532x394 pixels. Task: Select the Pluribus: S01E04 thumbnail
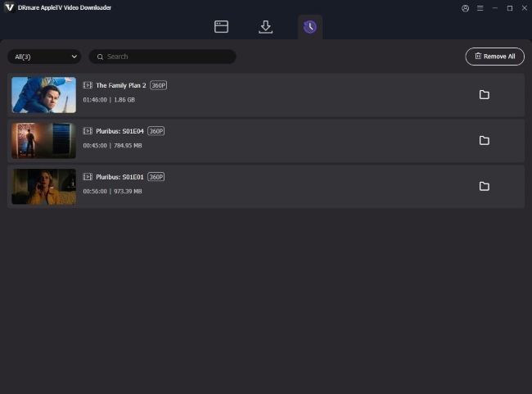click(43, 141)
